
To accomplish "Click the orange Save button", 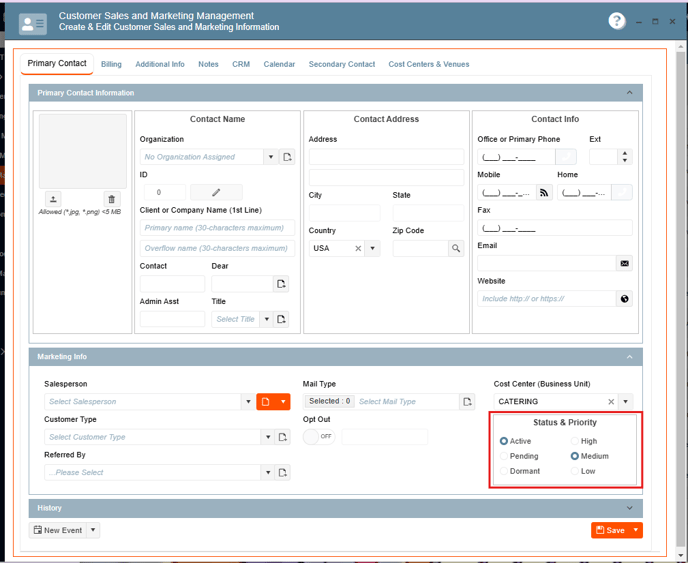I will pyautogui.click(x=610, y=530).
